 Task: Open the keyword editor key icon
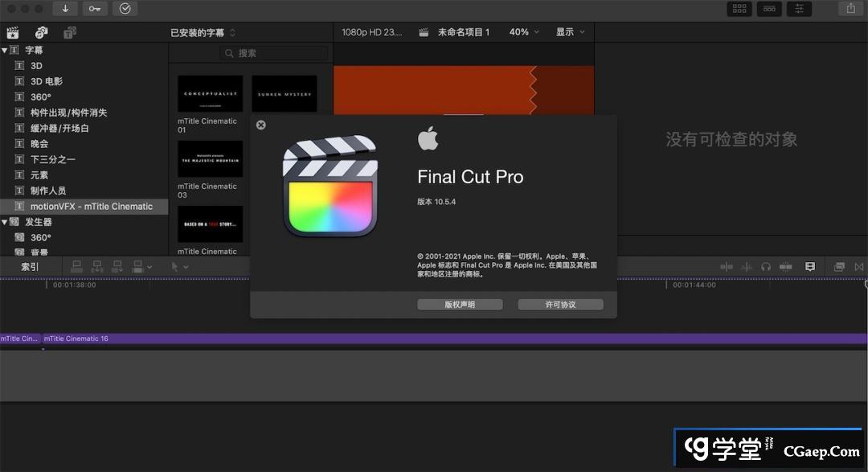click(95, 9)
